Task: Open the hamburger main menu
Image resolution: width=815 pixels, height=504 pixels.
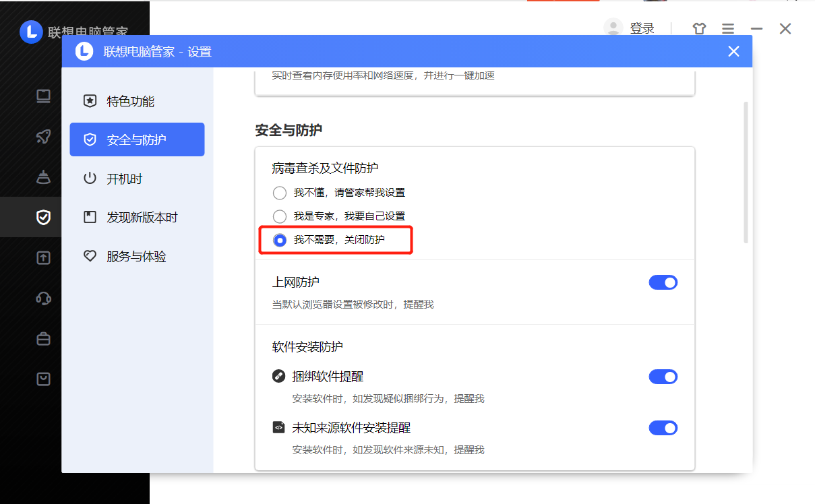Action: tap(728, 29)
